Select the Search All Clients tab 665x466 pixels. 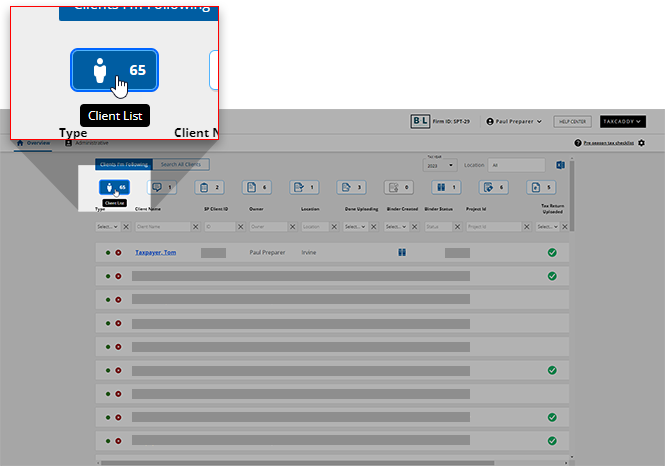coord(181,165)
